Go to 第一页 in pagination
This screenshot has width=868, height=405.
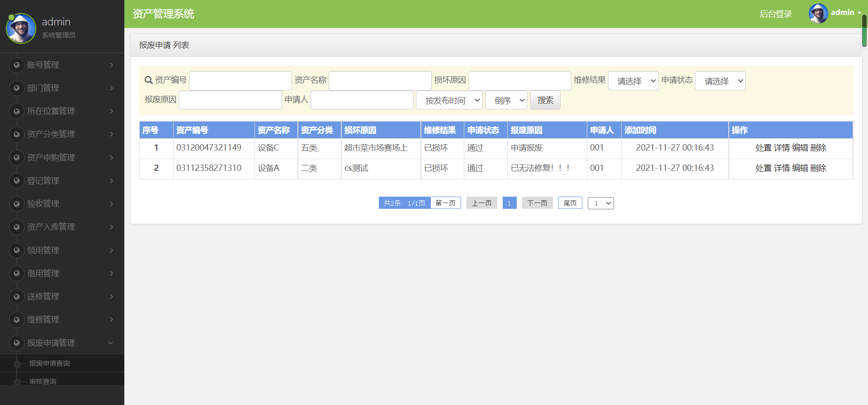pos(446,203)
